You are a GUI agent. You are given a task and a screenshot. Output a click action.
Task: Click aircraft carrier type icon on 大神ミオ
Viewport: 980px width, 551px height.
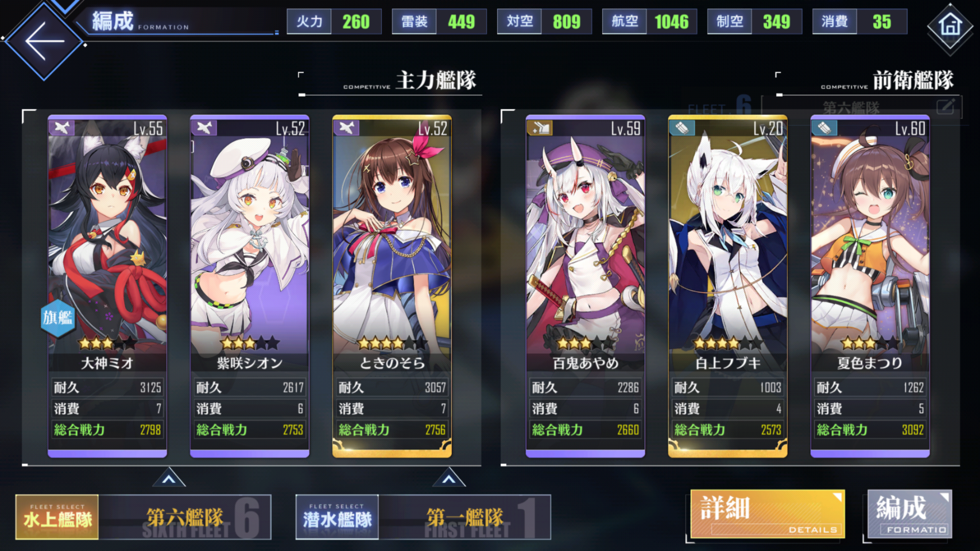pyautogui.click(x=62, y=127)
